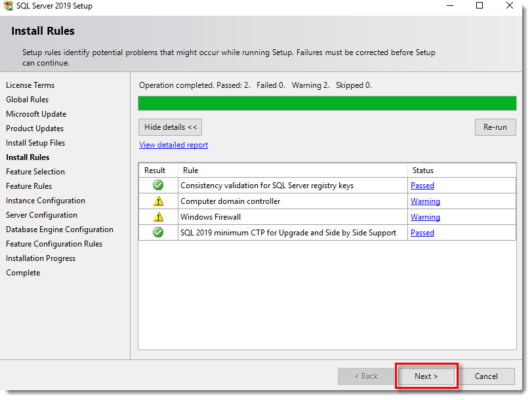Screen dimensions: 532x400
Task: Close the SQL Server 2019 Setup window
Action: click(510, 5)
